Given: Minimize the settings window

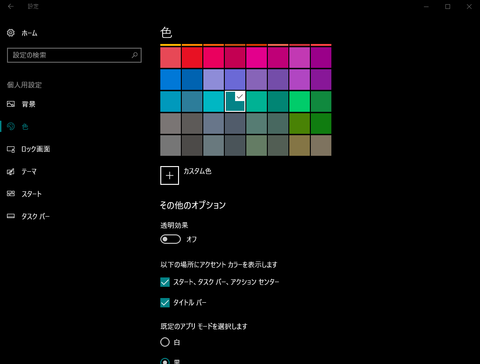Looking at the screenshot, I should click(426, 6).
